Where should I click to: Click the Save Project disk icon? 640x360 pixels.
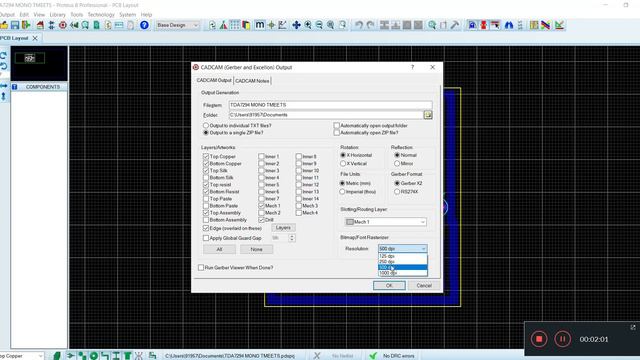pyautogui.click(x=15, y=25)
